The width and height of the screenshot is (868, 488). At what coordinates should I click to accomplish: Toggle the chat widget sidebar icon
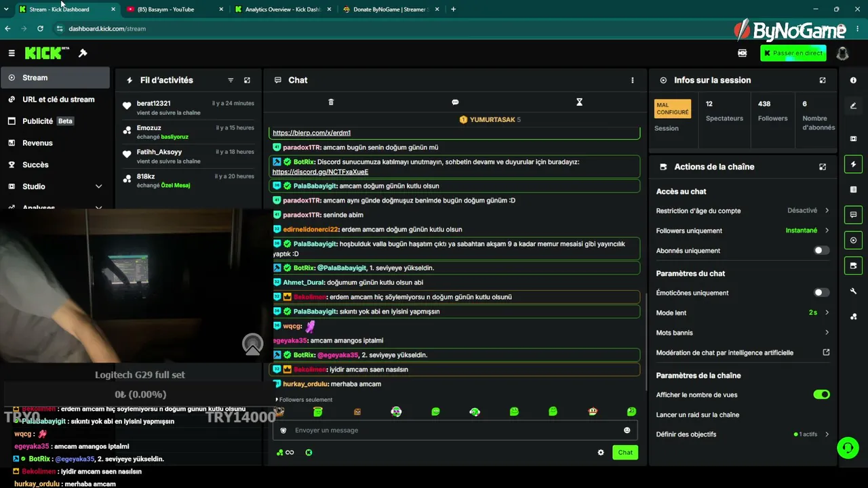[853, 215]
